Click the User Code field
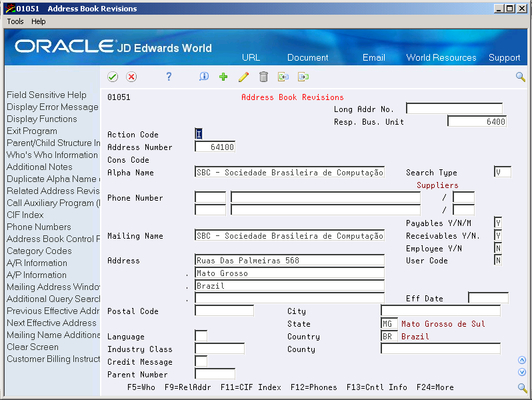532x400 pixels. (x=498, y=260)
